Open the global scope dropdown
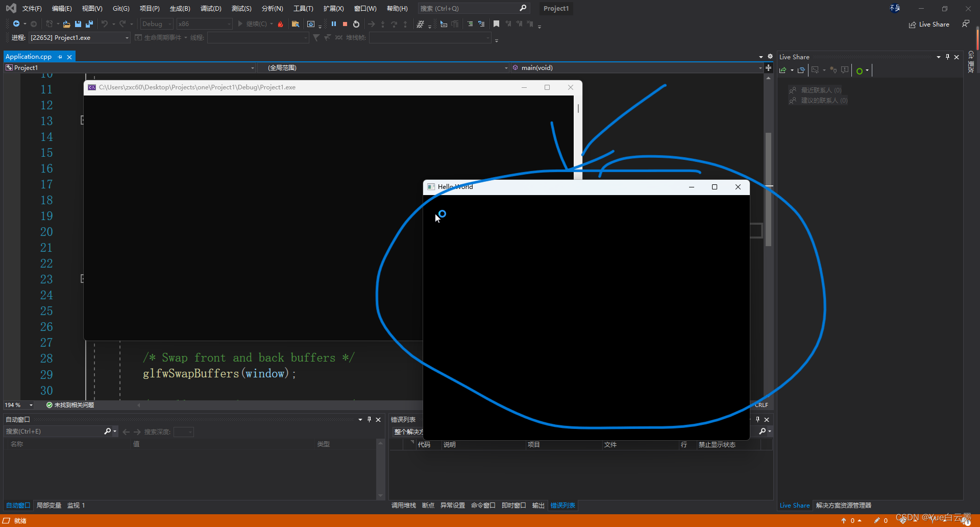The height and width of the screenshot is (527, 980). click(384, 67)
